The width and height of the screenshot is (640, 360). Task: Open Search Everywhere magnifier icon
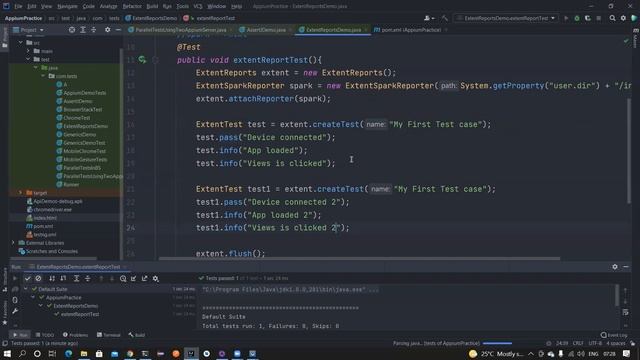[x=612, y=18]
